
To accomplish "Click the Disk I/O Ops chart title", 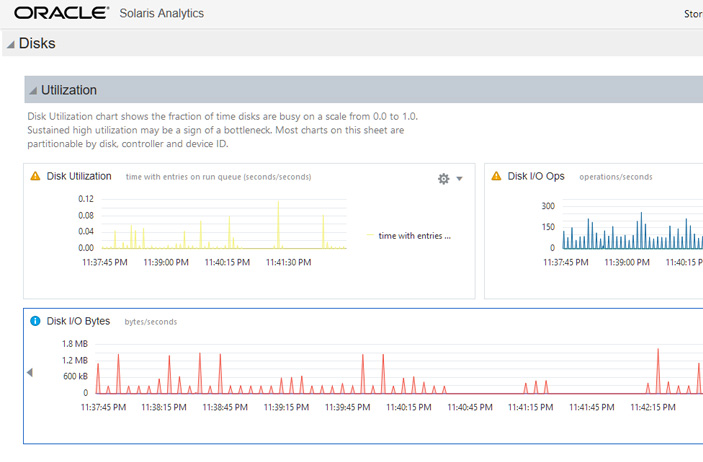I will point(536,176).
